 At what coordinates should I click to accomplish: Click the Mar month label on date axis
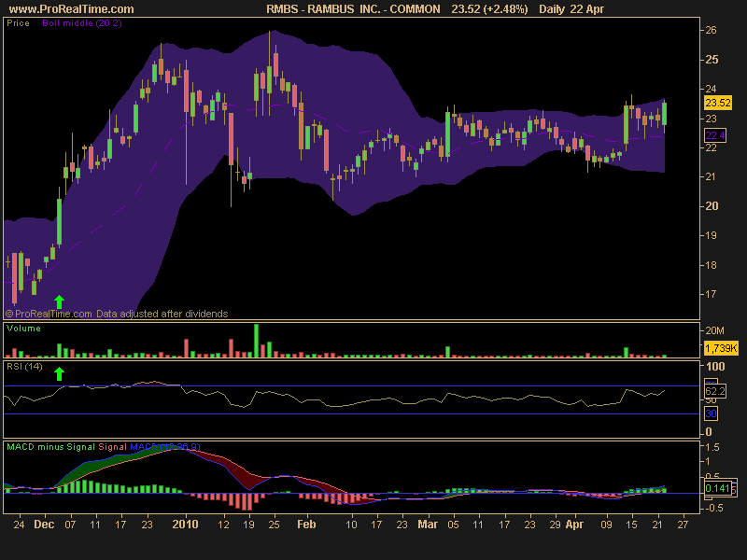pos(428,525)
